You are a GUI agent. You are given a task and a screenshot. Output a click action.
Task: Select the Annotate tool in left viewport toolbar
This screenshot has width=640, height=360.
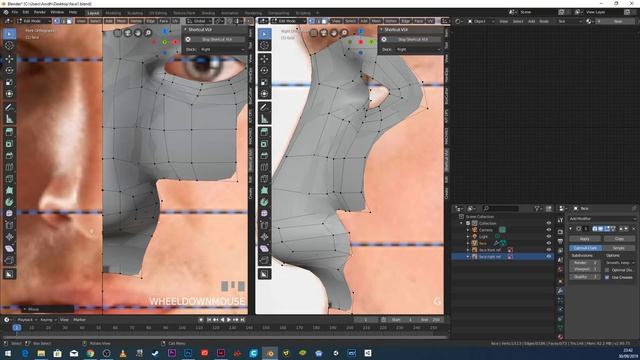9,107
